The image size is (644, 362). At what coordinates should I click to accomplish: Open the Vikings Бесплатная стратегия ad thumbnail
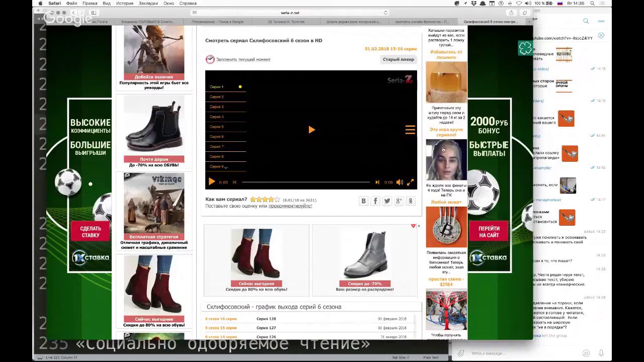click(154, 206)
